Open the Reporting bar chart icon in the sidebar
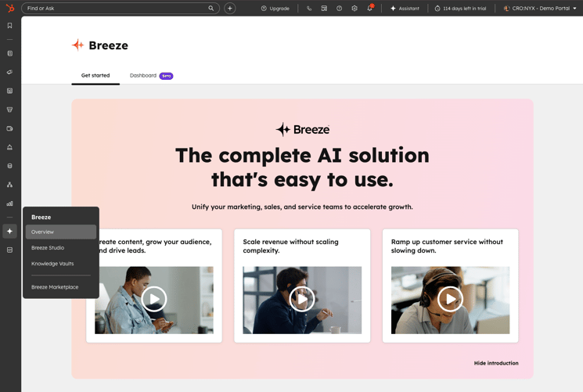The height and width of the screenshot is (392, 583). click(9, 203)
